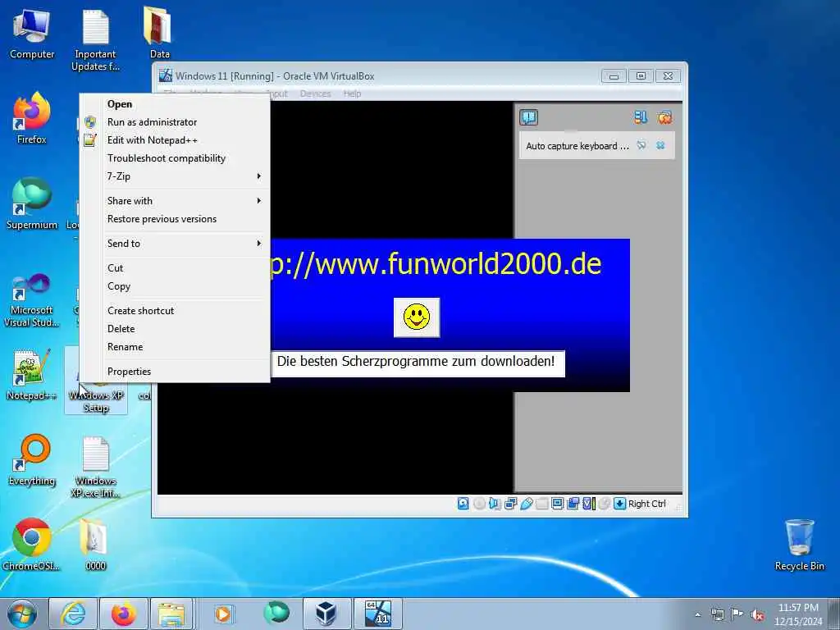Viewport: 840px width, 630px height.
Task: Select the Computer desktop icon
Action: 32,34
